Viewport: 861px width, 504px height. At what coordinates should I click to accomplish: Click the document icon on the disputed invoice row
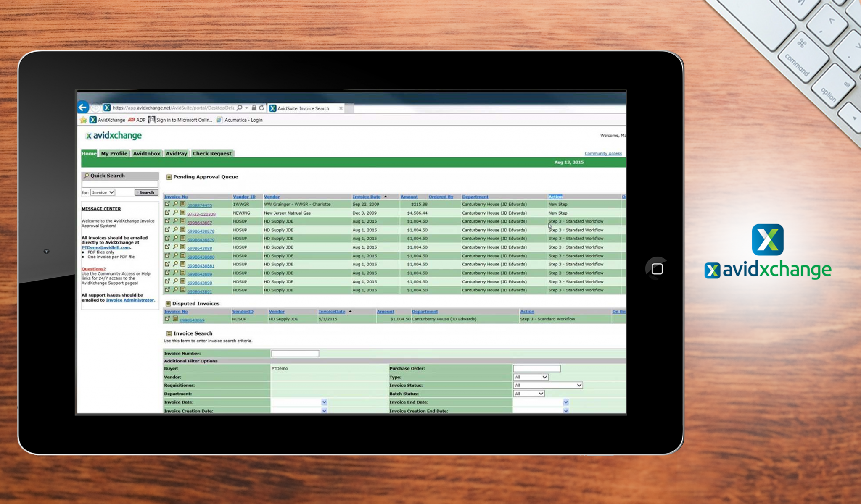[x=174, y=319]
